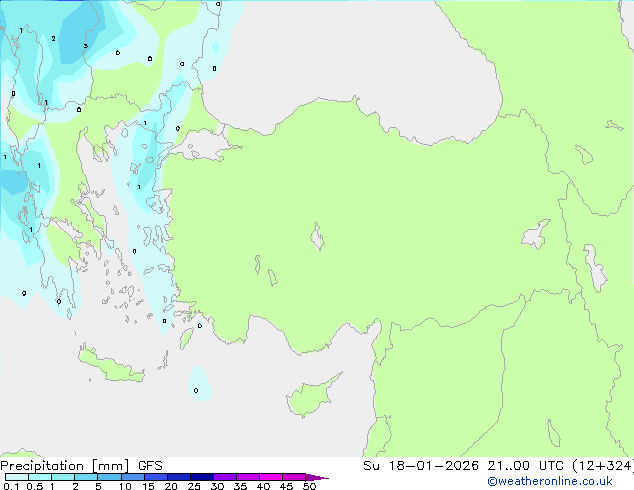Click the '50' legend value label

(x=309, y=486)
